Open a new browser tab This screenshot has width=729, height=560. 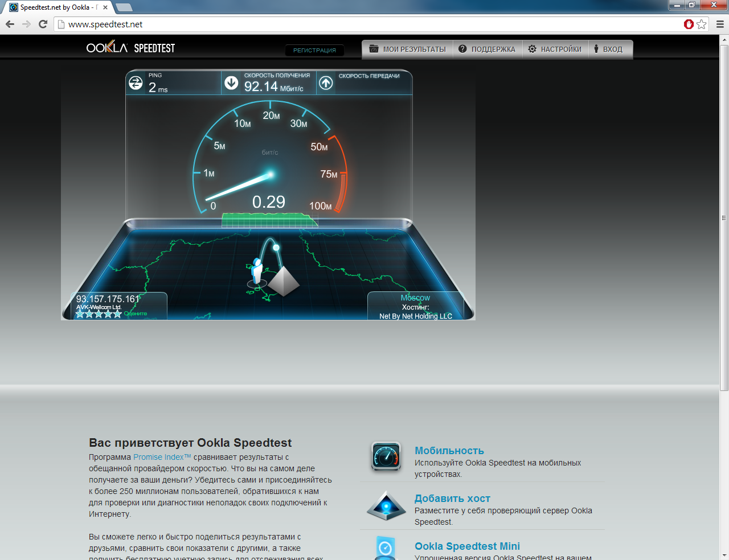click(x=124, y=7)
